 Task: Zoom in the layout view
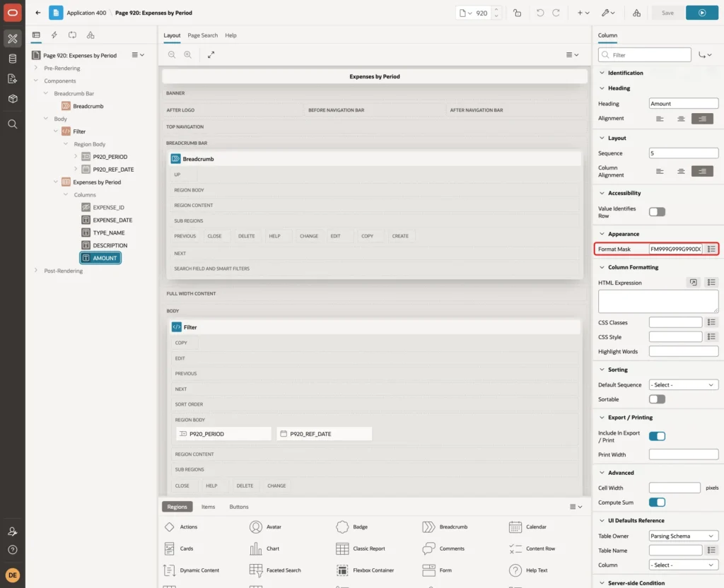(x=188, y=54)
